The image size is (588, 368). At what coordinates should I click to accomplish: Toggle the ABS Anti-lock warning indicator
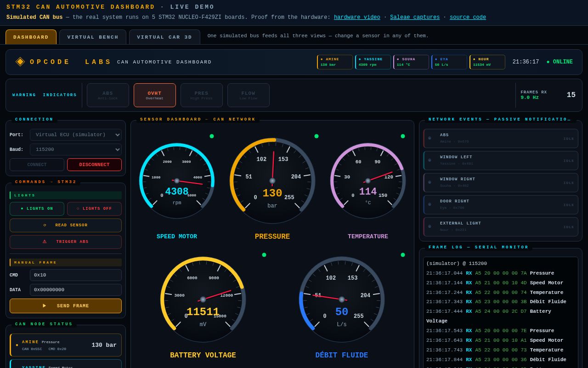(x=108, y=95)
